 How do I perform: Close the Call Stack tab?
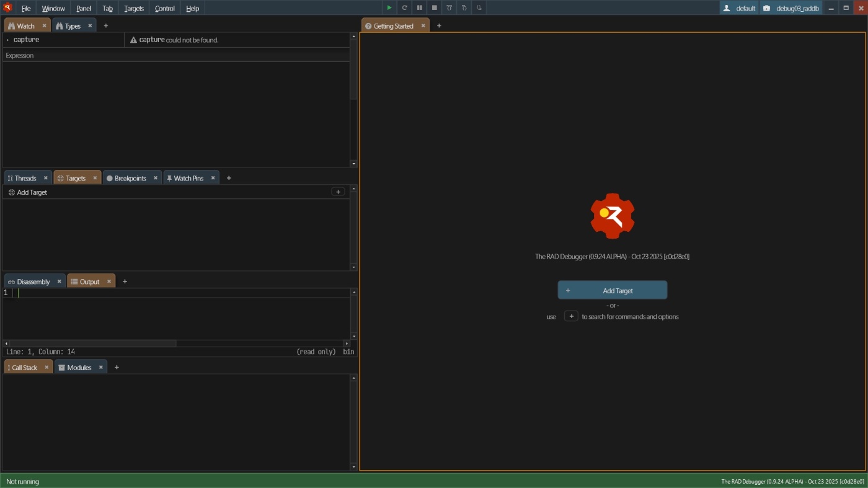[x=46, y=367]
